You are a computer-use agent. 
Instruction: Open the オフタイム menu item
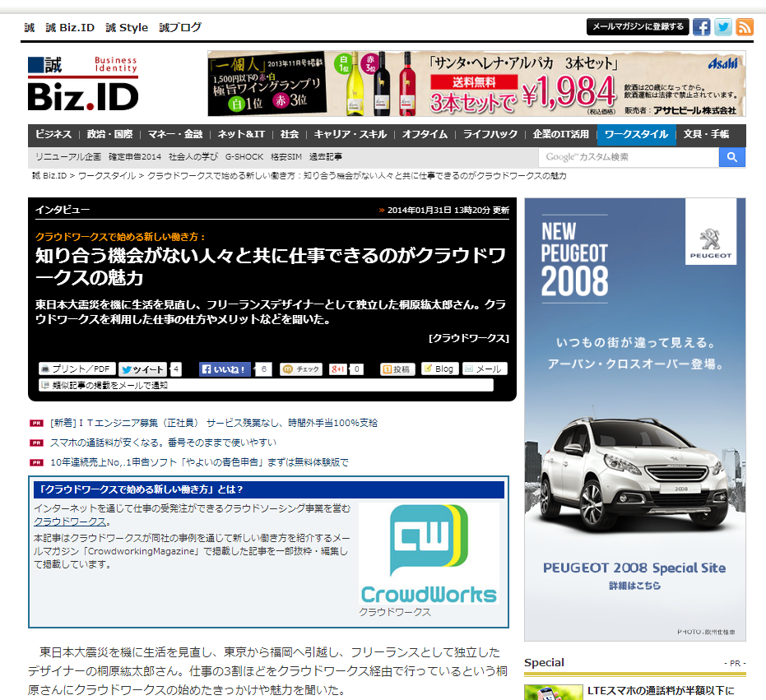tap(425, 134)
